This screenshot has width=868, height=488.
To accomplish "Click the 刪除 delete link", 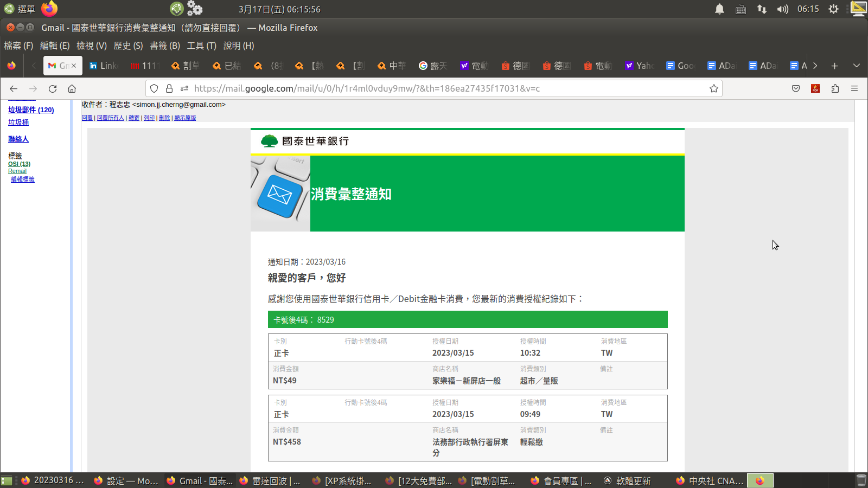I will tap(164, 118).
